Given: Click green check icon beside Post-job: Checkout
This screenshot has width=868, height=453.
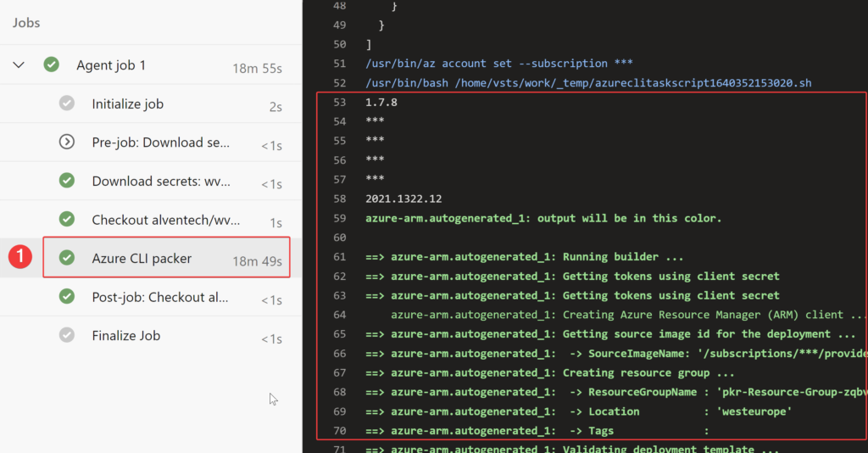Looking at the screenshot, I should point(67,297).
